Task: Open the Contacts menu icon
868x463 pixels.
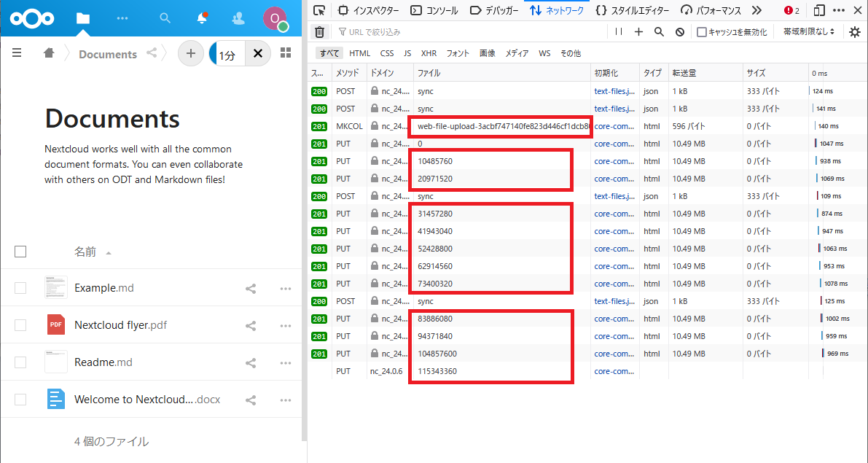Action: pos(238,17)
